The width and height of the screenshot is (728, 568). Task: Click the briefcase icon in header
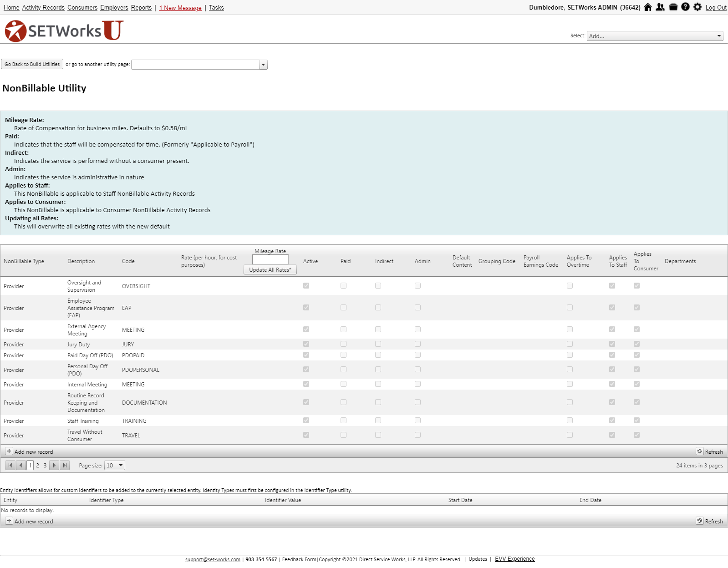[673, 7]
